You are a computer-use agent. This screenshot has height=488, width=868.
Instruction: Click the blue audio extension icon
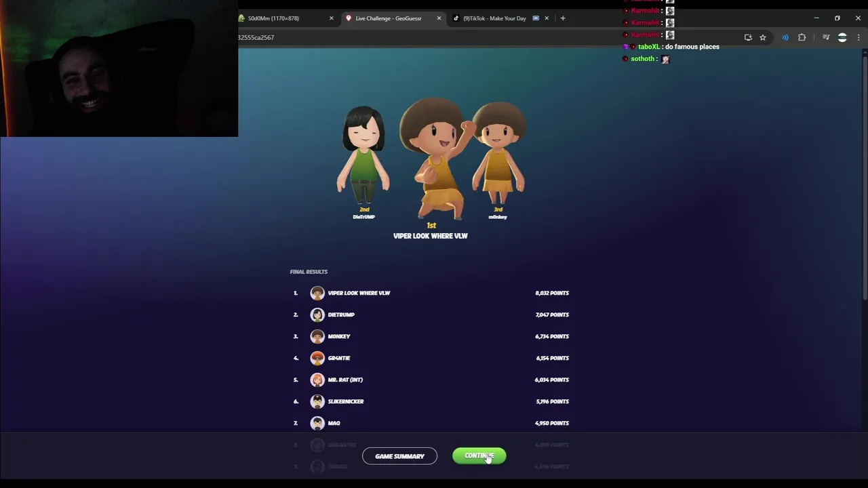point(785,37)
